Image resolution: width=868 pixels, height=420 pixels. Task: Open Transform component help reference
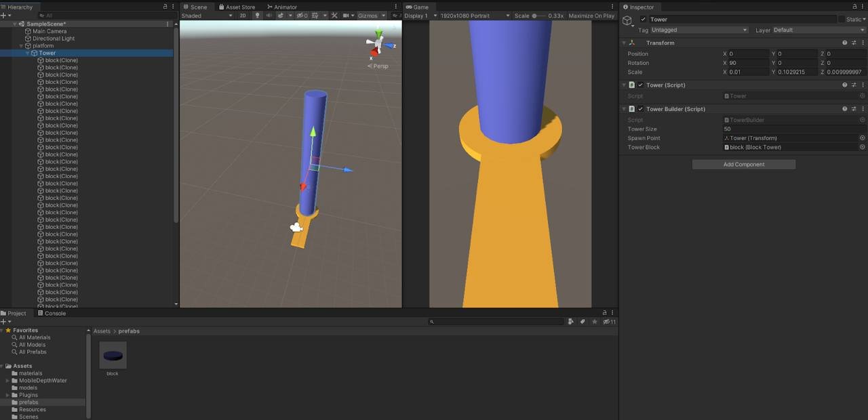[x=844, y=43]
